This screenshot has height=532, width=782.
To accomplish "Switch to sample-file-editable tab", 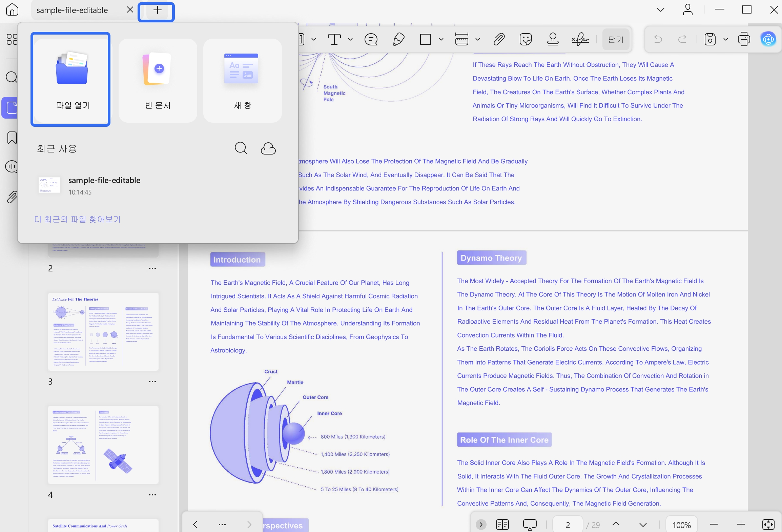I will [72, 10].
